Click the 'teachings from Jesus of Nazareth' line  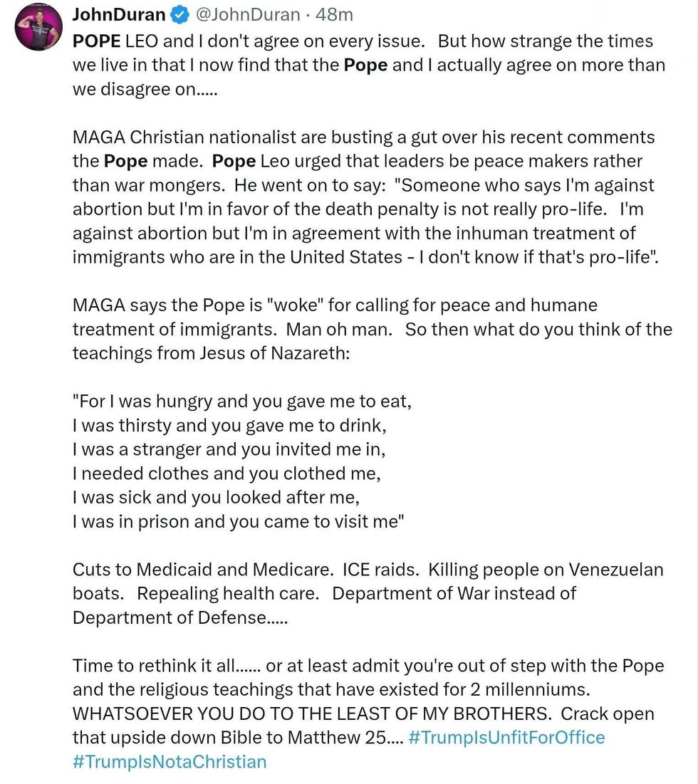[x=211, y=352]
